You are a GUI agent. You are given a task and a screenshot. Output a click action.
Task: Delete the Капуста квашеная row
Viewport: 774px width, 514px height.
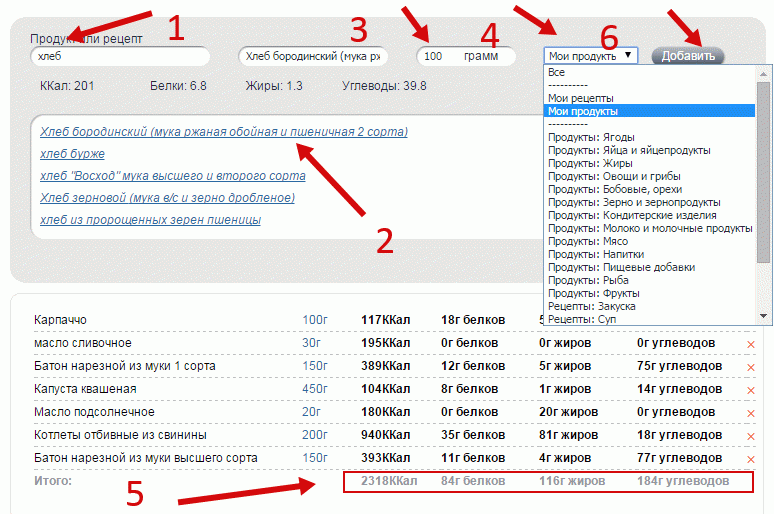click(x=750, y=390)
